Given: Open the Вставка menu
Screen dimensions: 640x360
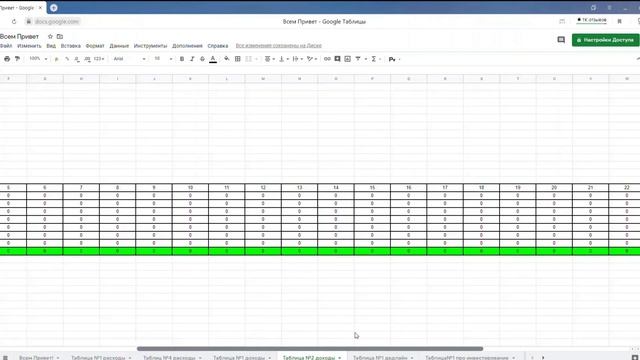Looking at the screenshot, I should click(x=71, y=46).
